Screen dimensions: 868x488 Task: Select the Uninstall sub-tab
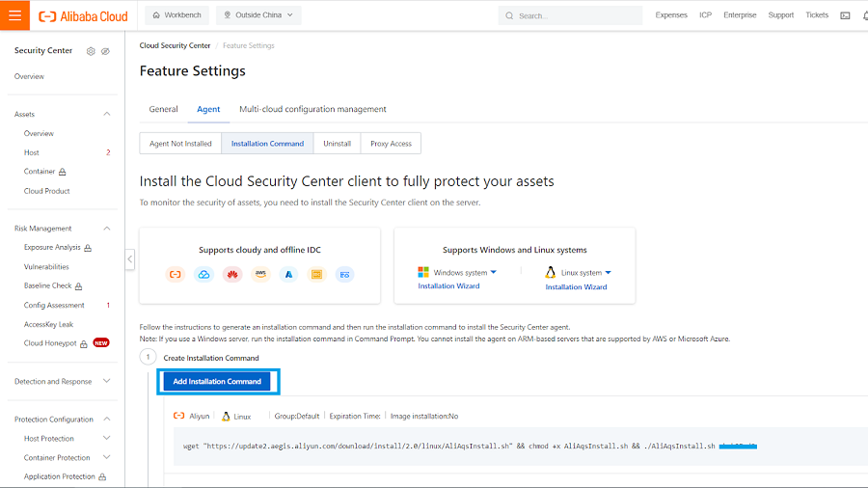337,144
